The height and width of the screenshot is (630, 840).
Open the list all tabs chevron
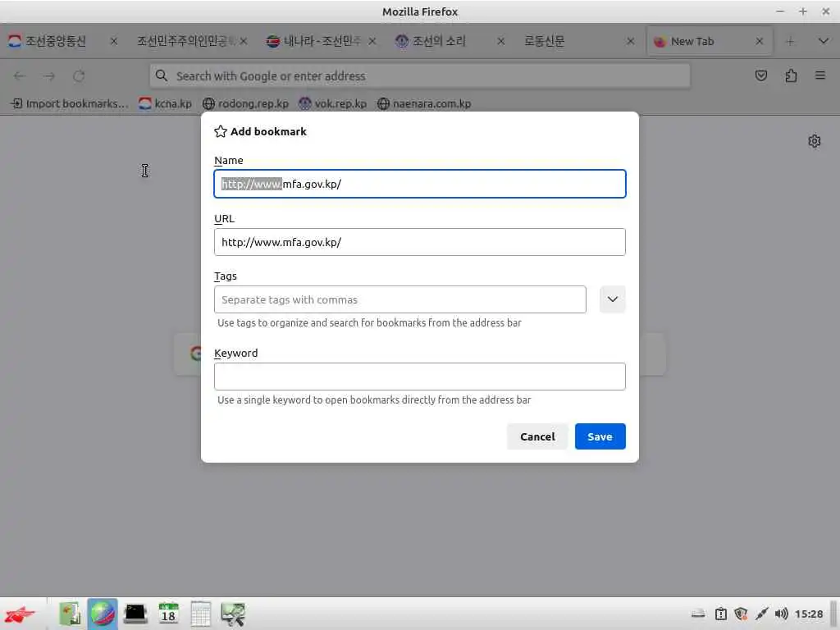[x=824, y=41]
